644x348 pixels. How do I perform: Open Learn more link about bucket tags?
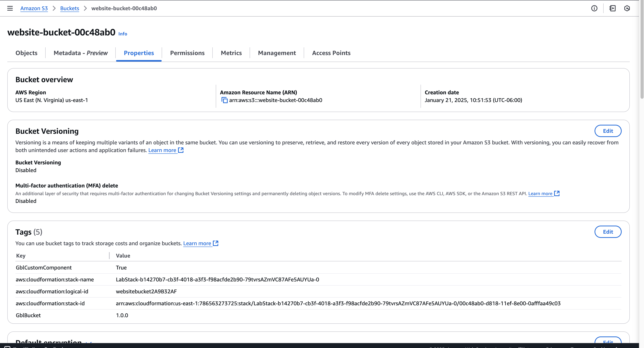coord(197,243)
